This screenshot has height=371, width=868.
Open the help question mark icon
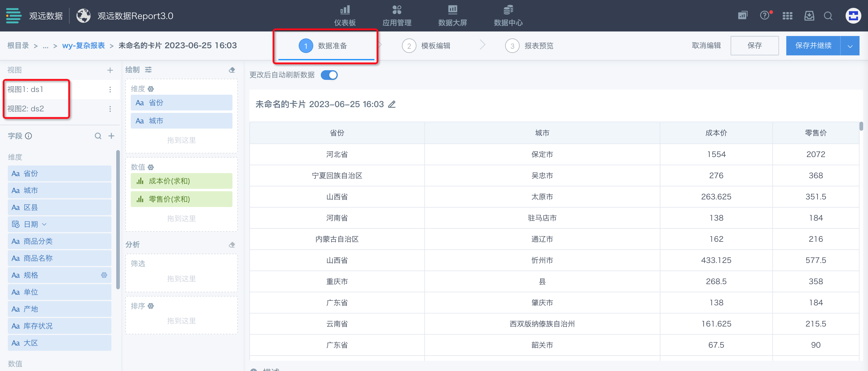click(x=764, y=15)
